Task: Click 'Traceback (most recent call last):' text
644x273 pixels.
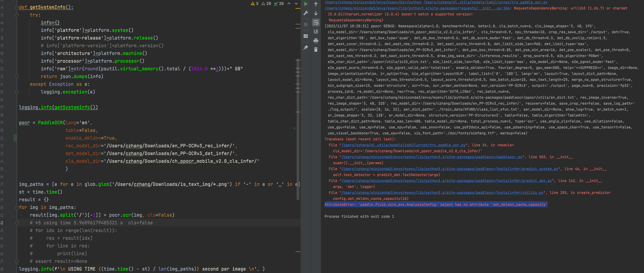Action: [x=360, y=139]
